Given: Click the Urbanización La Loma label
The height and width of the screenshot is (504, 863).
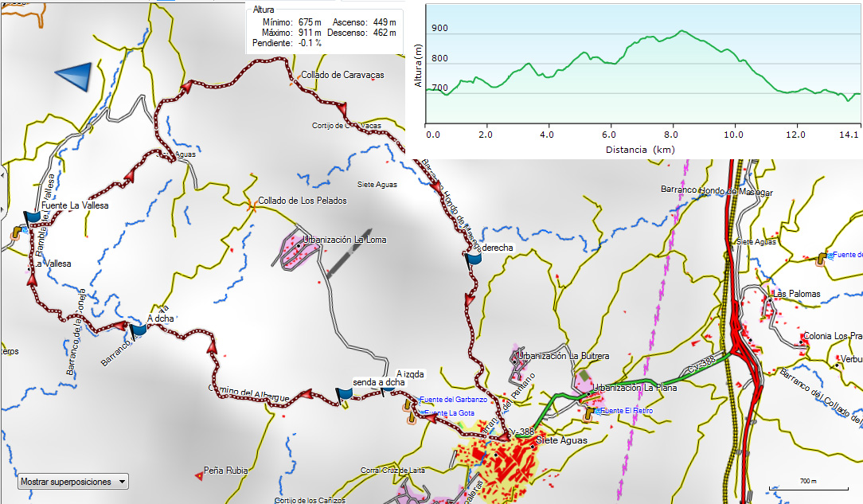Looking at the screenshot, I should pyautogui.click(x=342, y=238).
